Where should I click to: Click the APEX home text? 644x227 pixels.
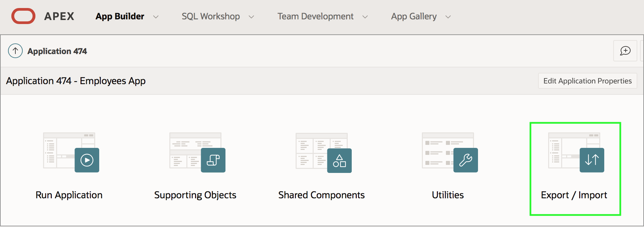pos(59,16)
